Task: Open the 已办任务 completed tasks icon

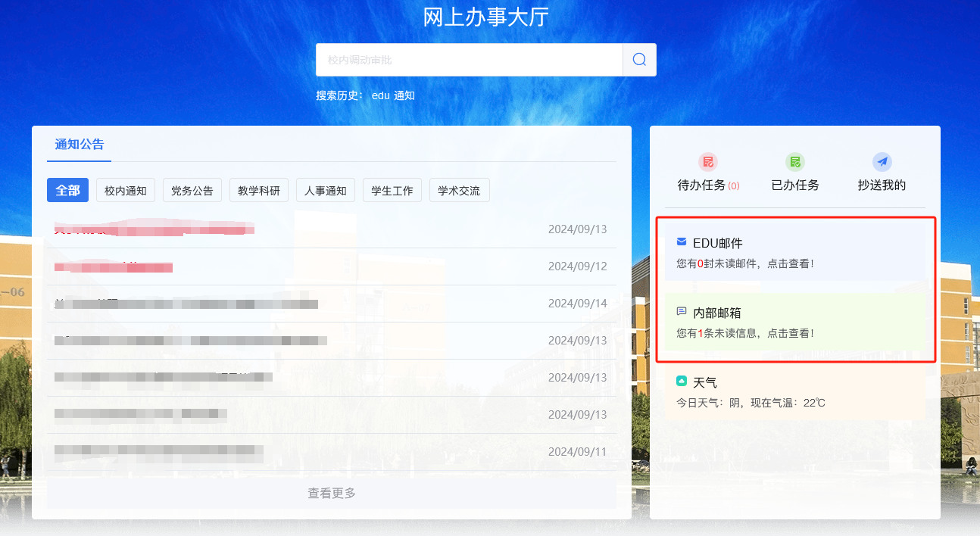Action: pyautogui.click(x=794, y=162)
